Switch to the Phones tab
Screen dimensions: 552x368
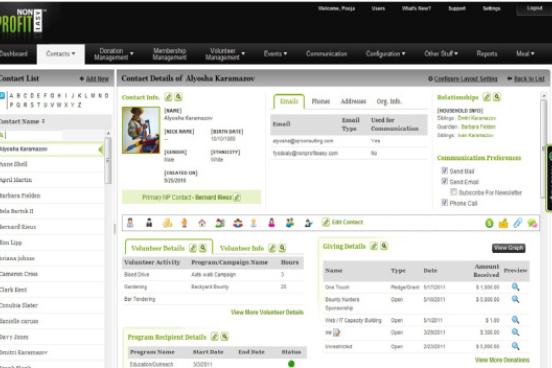[321, 101]
